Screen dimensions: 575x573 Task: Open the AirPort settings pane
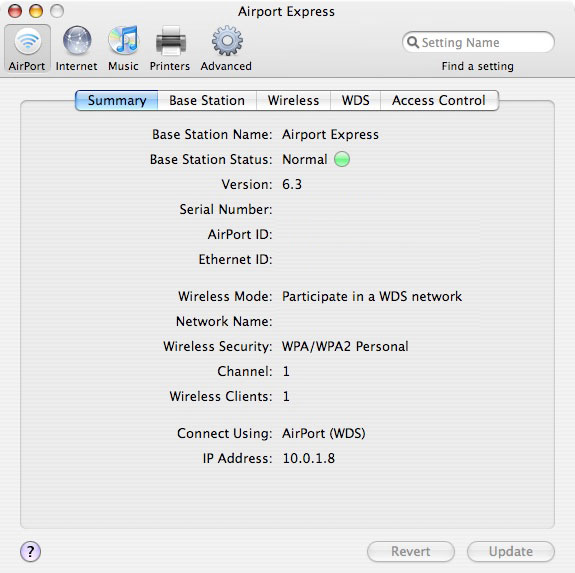click(x=27, y=48)
